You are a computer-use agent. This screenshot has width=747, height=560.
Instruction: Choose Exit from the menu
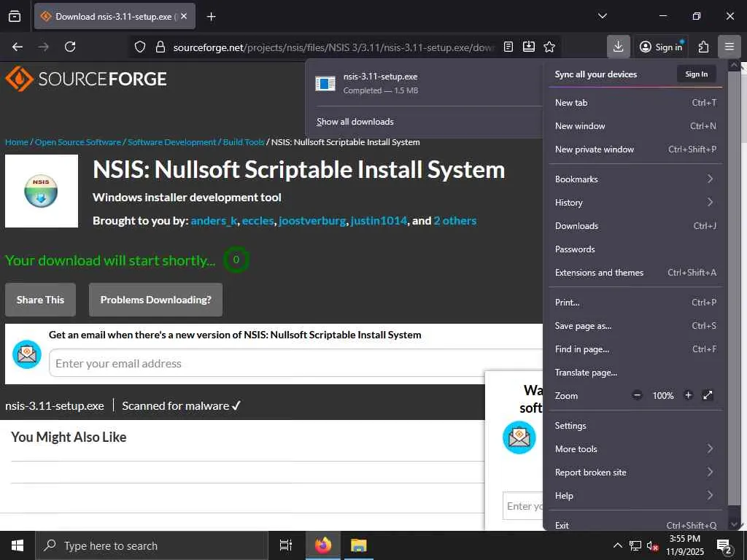tap(635, 525)
